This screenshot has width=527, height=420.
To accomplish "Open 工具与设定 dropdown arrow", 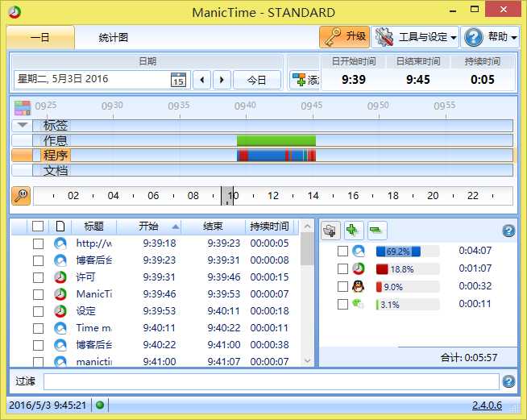I will [x=454, y=37].
